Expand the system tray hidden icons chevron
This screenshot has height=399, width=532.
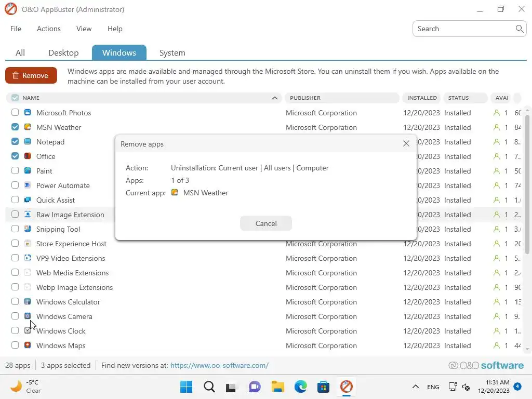click(415, 387)
